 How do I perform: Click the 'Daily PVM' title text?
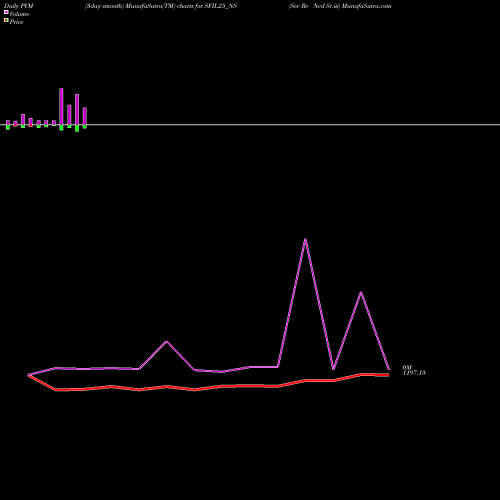19,6
